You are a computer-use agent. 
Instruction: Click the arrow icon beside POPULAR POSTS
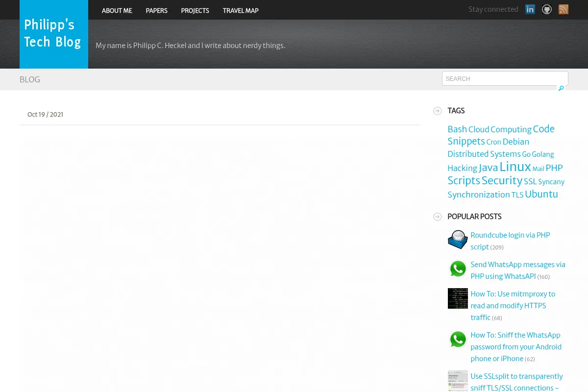tap(438, 217)
